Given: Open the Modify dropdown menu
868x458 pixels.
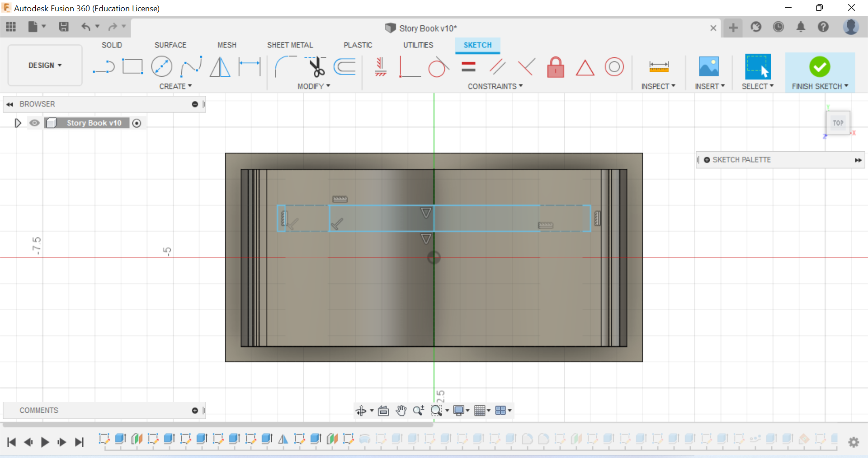Looking at the screenshot, I should coord(314,86).
